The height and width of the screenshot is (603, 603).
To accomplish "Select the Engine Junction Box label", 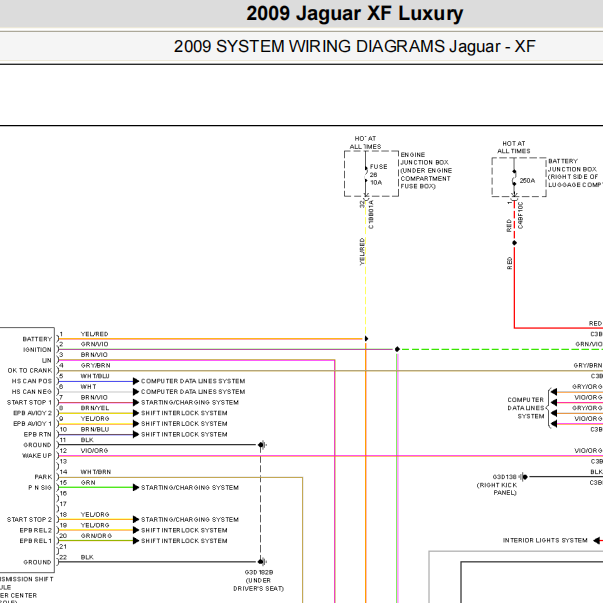I will [425, 170].
